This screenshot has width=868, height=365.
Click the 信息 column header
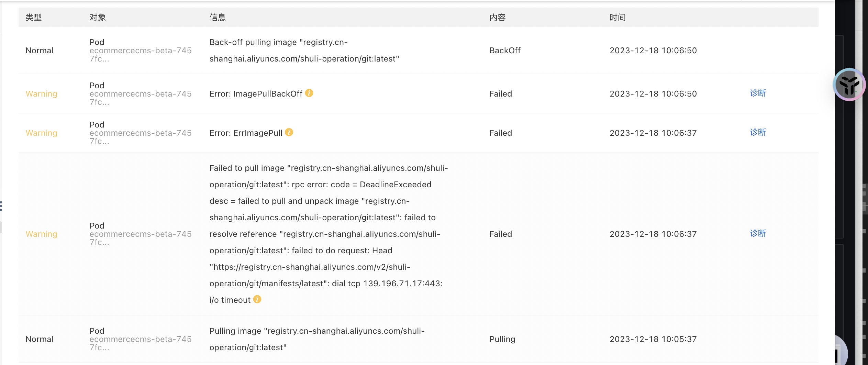[218, 18]
